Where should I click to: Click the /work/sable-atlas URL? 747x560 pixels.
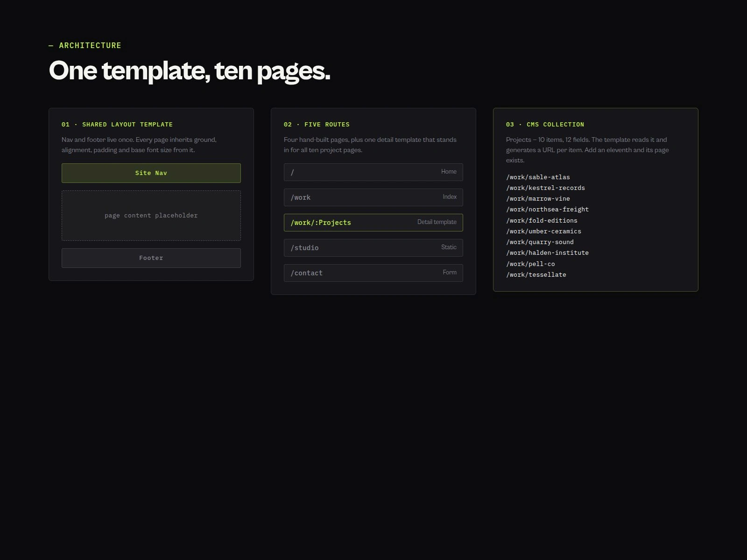point(538,177)
